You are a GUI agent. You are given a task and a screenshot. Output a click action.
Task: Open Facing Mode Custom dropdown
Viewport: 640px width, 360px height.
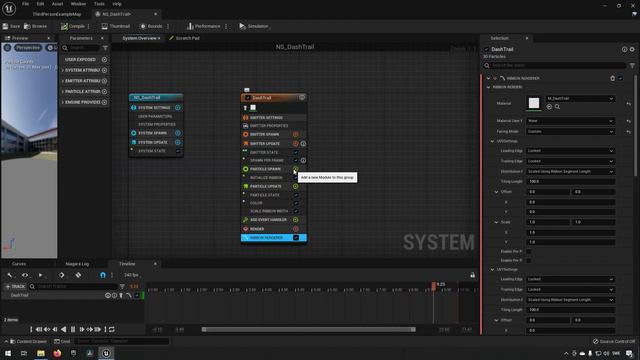pyautogui.click(x=570, y=132)
